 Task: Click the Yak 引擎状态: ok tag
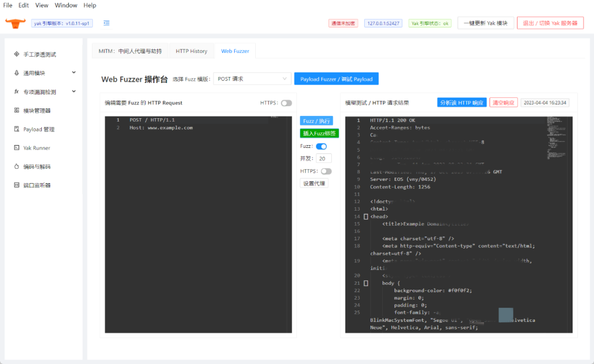point(430,24)
